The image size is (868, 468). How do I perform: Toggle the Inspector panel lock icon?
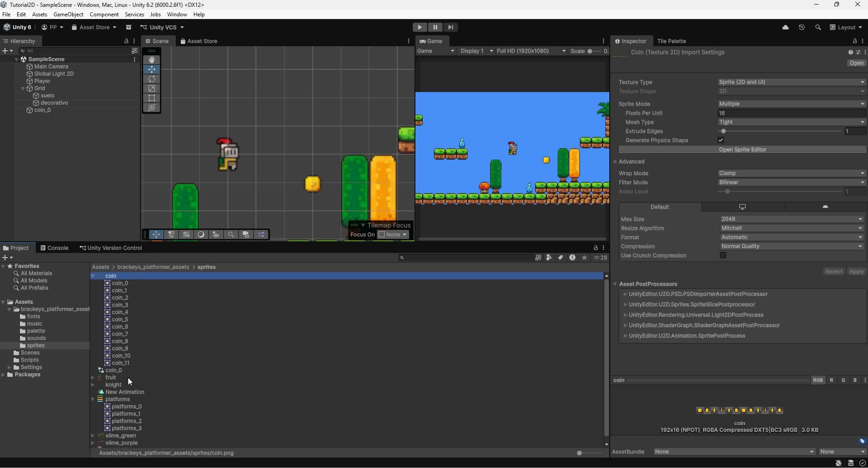click(855, 41)
